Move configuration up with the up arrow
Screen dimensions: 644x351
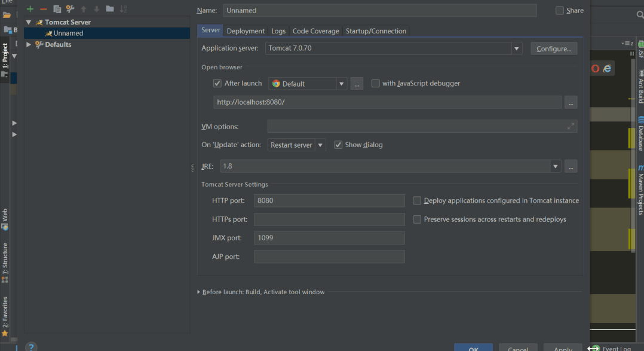pyautogui.click(x=84, y=9)
